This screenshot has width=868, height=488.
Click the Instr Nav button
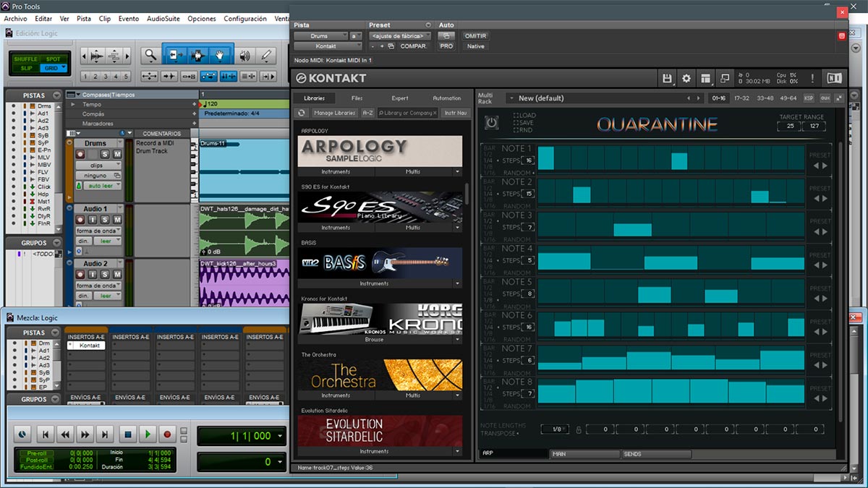click(456, 113)
